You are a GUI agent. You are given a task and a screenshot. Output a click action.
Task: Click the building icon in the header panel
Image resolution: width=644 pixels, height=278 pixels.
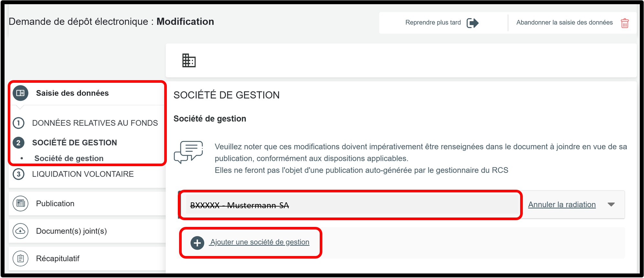click(189, 60)
